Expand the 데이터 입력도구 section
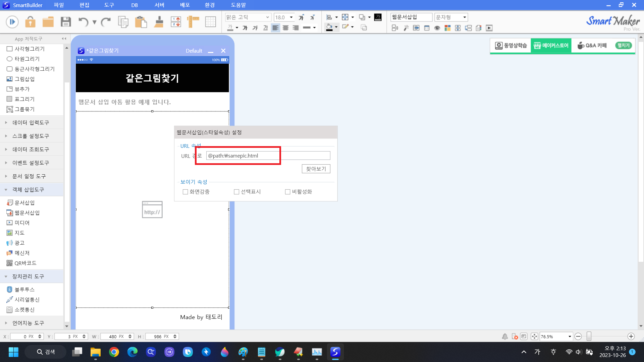Image resolution: width=644 pixels, height=362 pixels. click(x=31, y=122)
